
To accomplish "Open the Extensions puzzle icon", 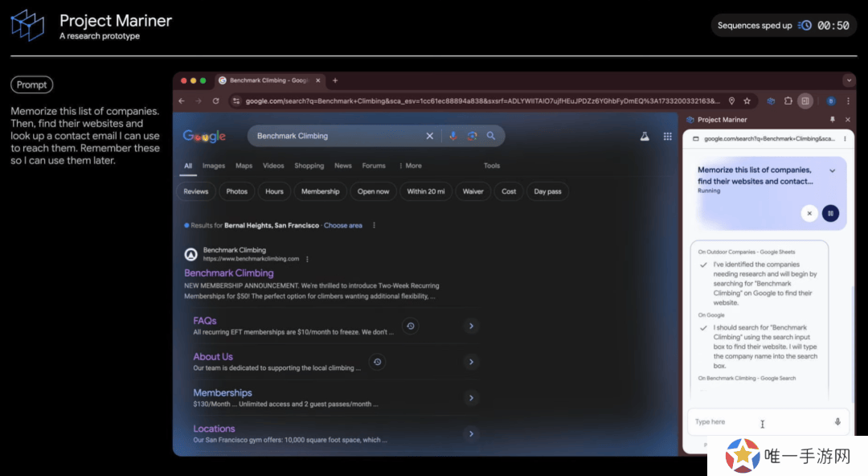I will [788, 101].
